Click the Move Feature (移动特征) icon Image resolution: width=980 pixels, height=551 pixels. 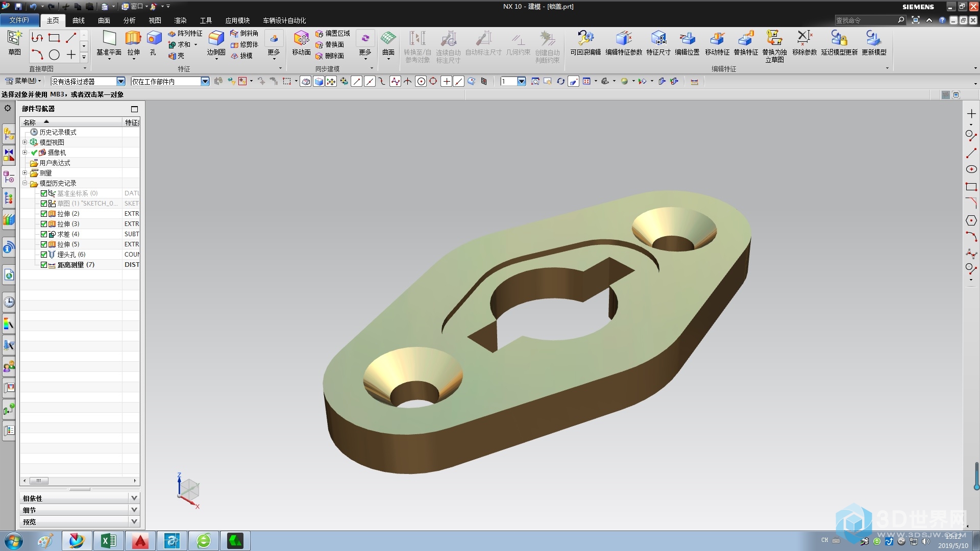coord(717,43)
